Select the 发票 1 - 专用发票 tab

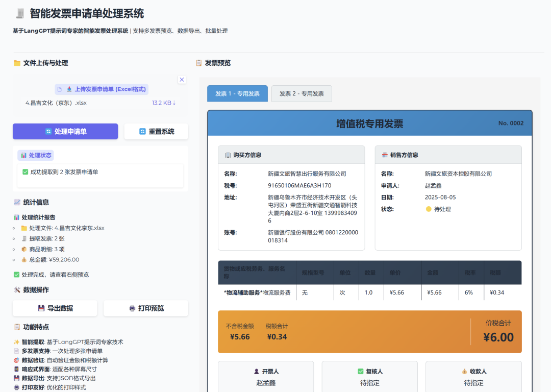tap(237, 94)
